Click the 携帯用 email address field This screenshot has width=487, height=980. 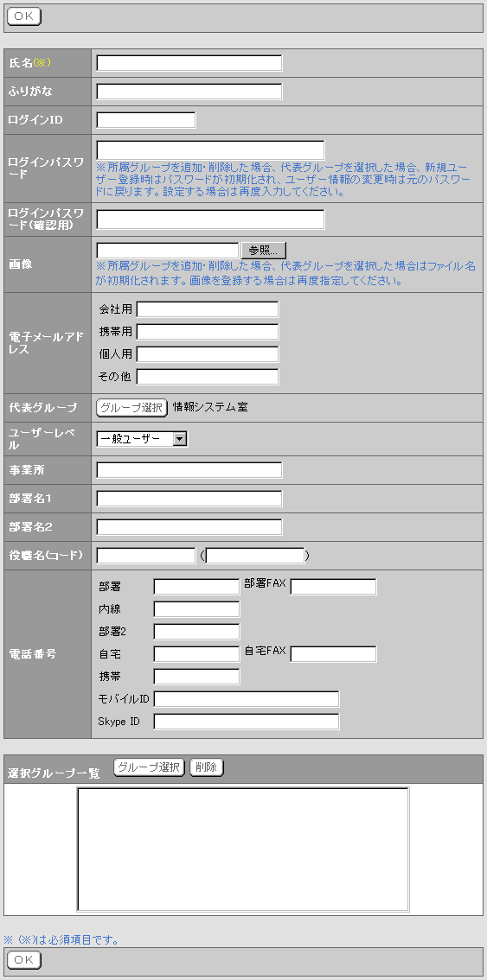click(x=208, y=332)
